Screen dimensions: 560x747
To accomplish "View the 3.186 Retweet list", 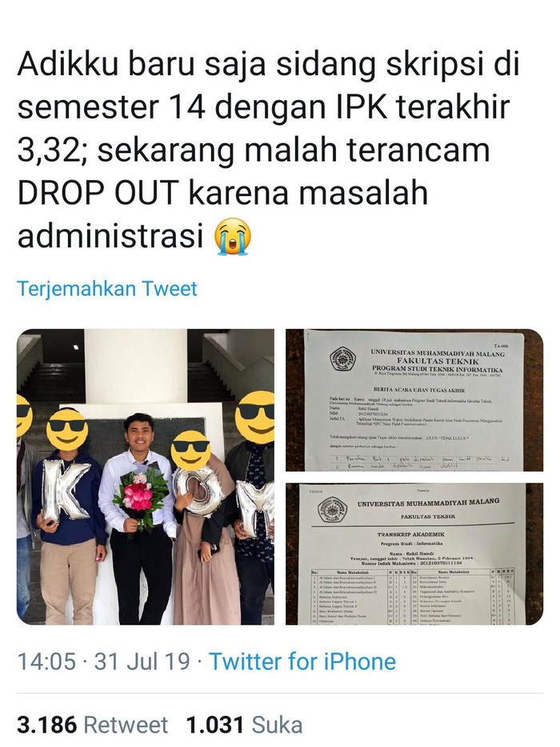I will pyautogui.click(x=92, y=725).
